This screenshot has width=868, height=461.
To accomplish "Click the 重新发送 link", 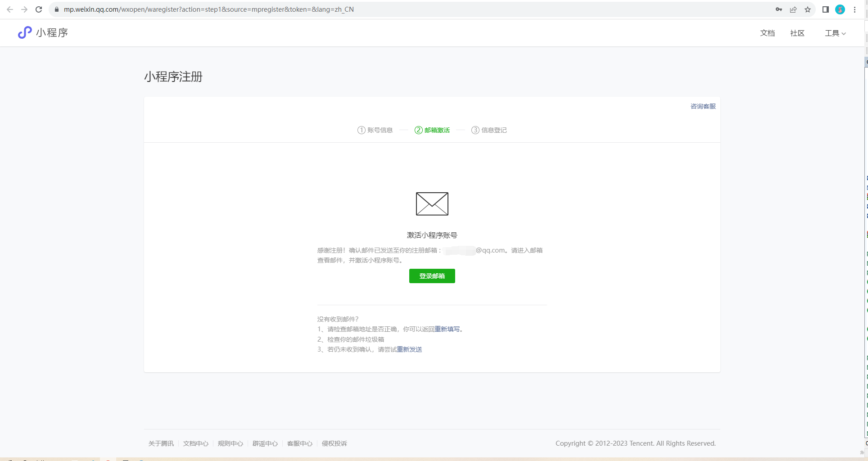I will click(x=409, y=349).
